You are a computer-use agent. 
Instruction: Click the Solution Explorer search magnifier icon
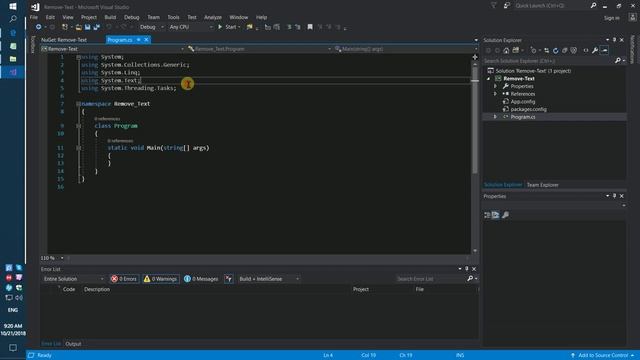(x=618, y=60)
